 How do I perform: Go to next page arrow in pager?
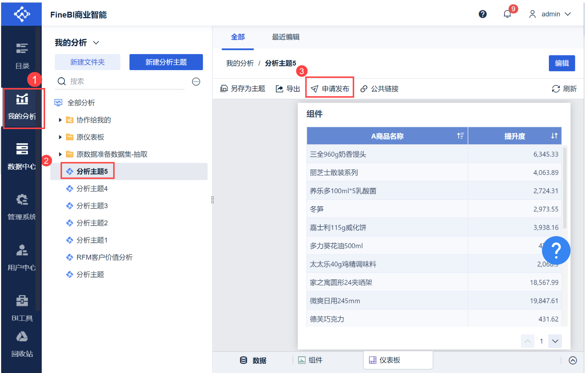(555, 341)
